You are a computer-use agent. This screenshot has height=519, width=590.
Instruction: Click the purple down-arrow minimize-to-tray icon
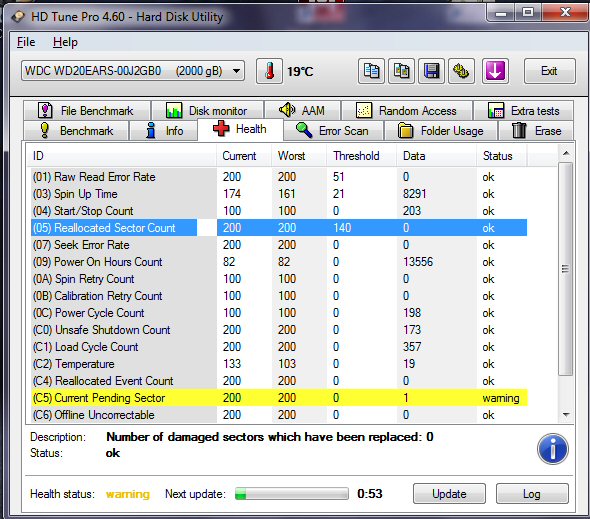495,71
